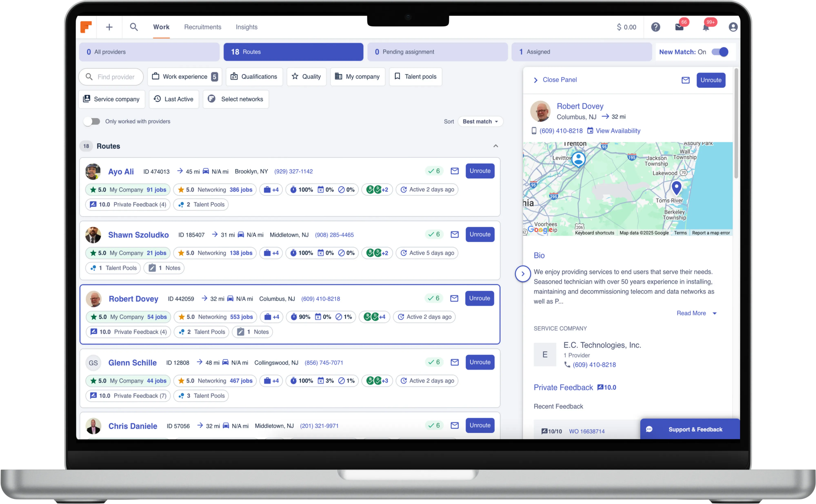Click the mail icon in Robert Dovey panel header

tap(685, 80)
